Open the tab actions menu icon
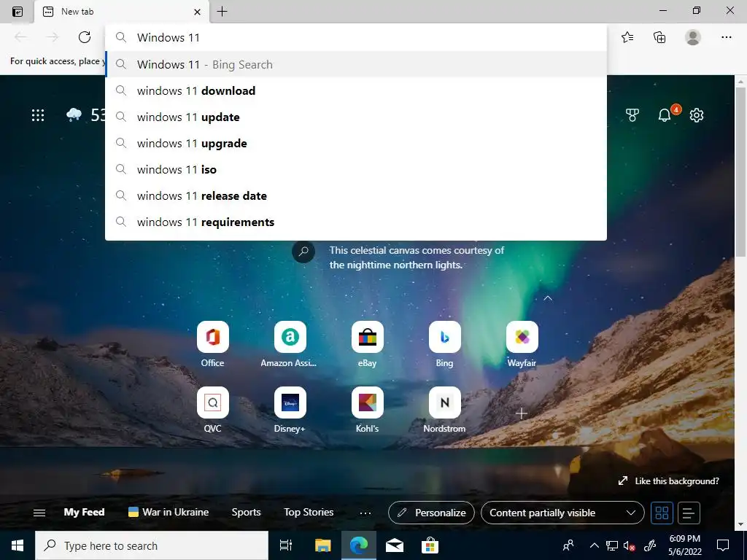 [18, 12]
